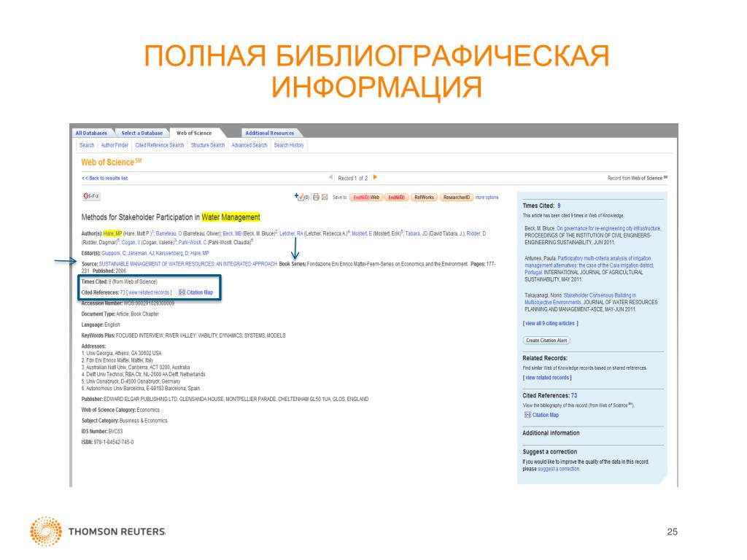Open author Beck, MB link

pyautogui.click(x=233, y=233)
